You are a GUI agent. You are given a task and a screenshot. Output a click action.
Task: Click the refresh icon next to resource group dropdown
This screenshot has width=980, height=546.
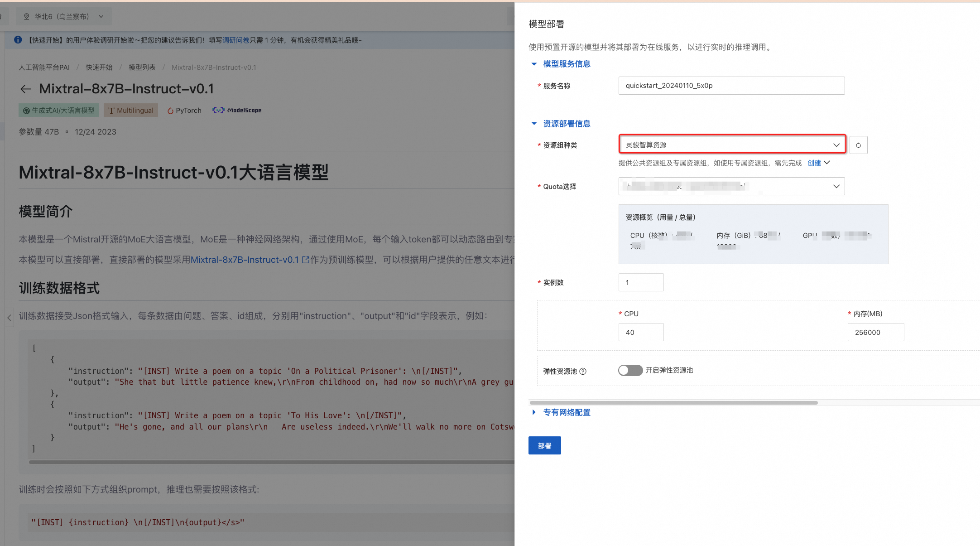click(x=858, y=145)
